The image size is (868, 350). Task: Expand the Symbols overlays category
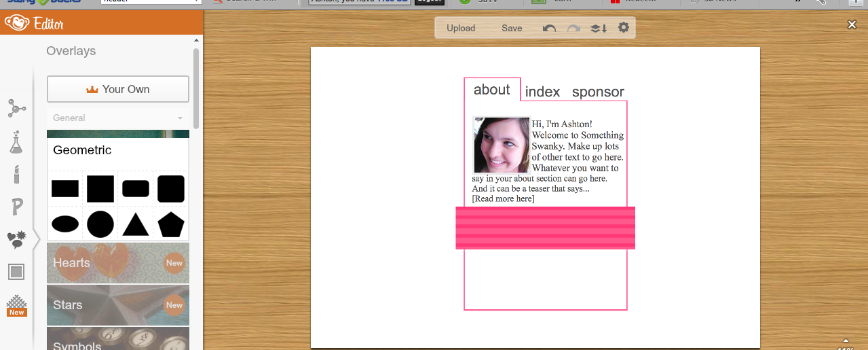click(118, 338)
